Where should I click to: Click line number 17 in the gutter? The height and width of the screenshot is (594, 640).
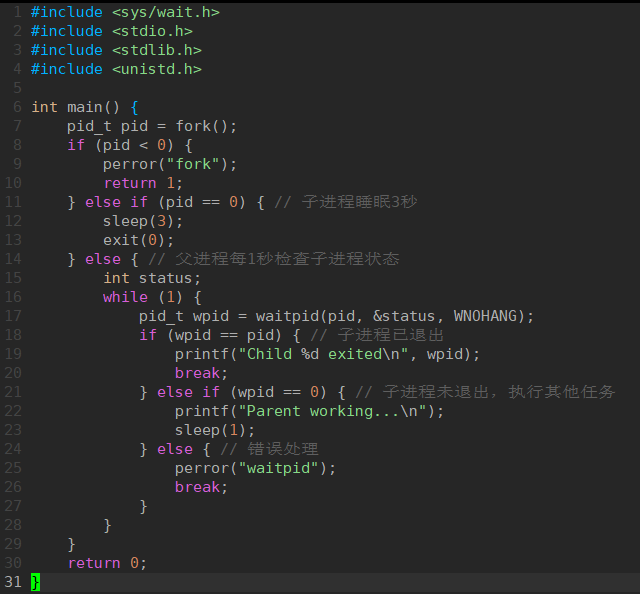13,316
